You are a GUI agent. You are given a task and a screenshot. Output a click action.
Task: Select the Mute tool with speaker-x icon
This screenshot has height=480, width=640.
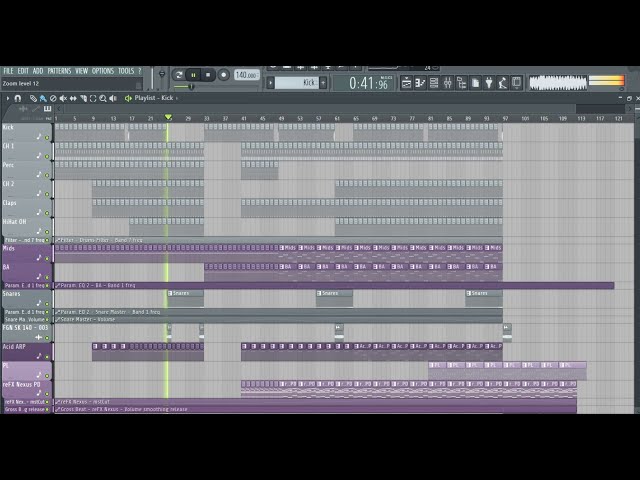(x=63, y=98)
